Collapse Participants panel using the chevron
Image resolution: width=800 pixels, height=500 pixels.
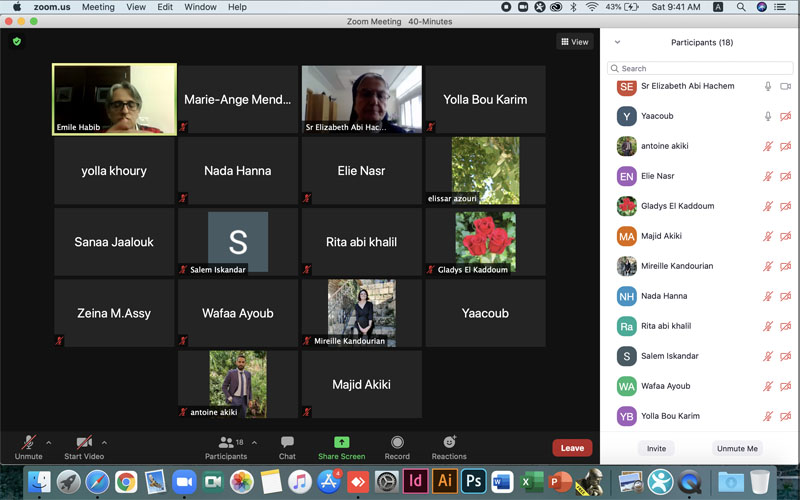tap(617, 42)
